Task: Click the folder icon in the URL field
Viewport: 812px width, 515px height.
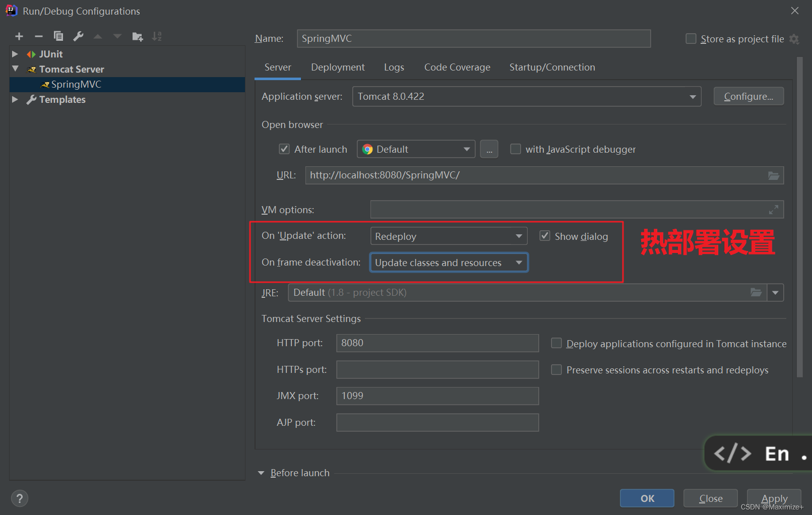Action: point(773,175)
